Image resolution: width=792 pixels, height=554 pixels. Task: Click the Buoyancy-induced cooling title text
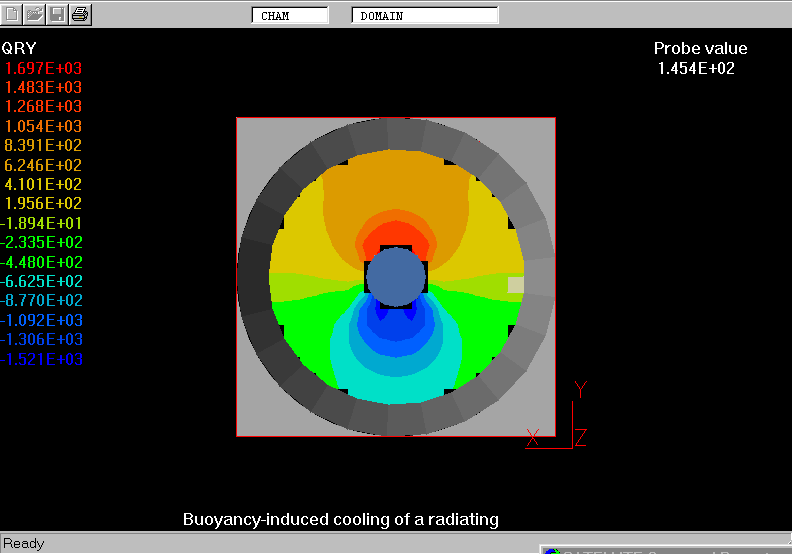tap(340, 519)
